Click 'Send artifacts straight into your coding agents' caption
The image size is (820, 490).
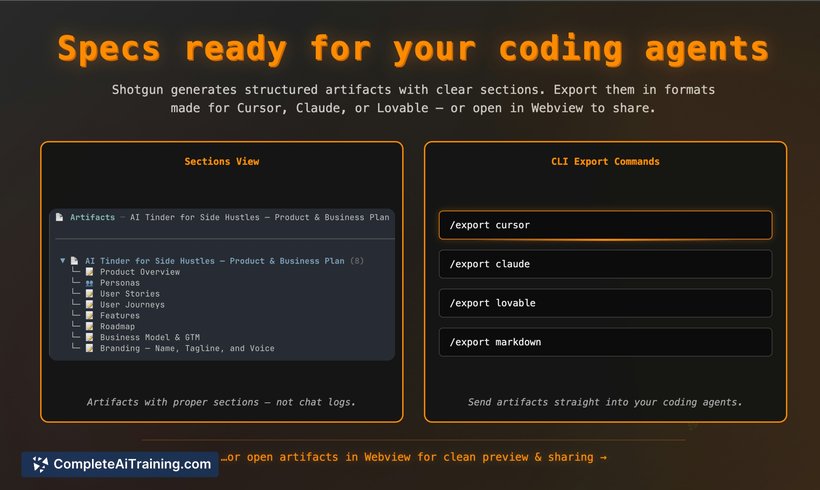tap(605, 402)
